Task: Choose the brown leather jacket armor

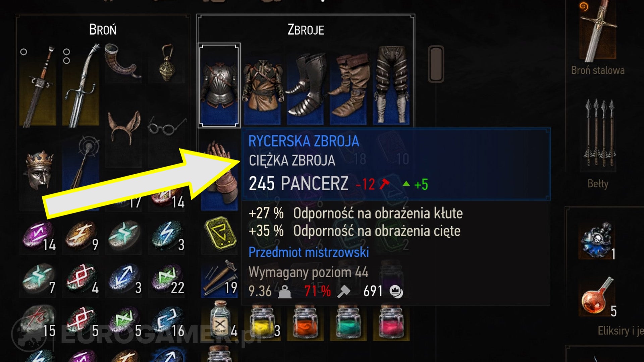Action: [262, 85]
